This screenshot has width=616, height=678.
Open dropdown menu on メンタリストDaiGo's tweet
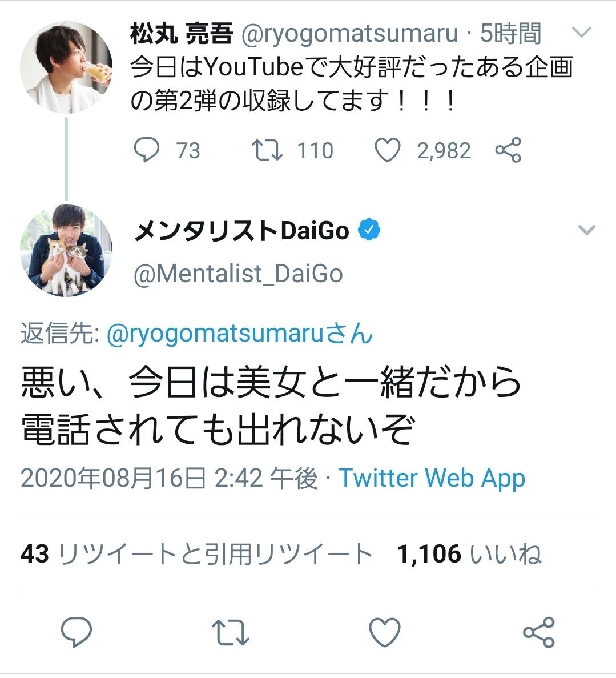[x=587, y=230]
